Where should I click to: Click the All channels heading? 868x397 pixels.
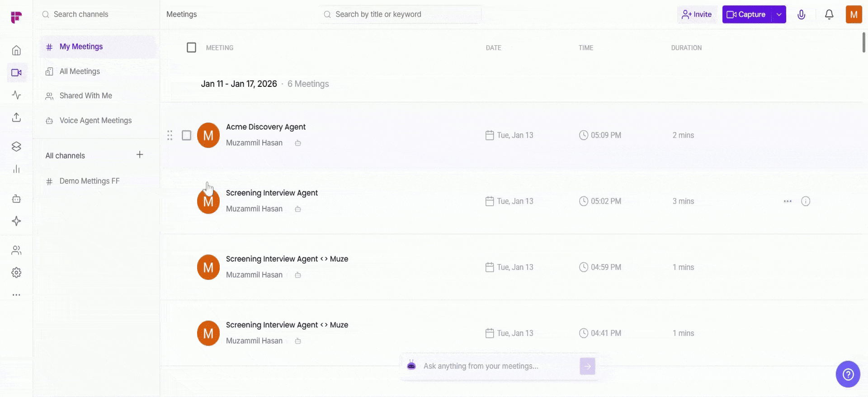tap(65, 156)
